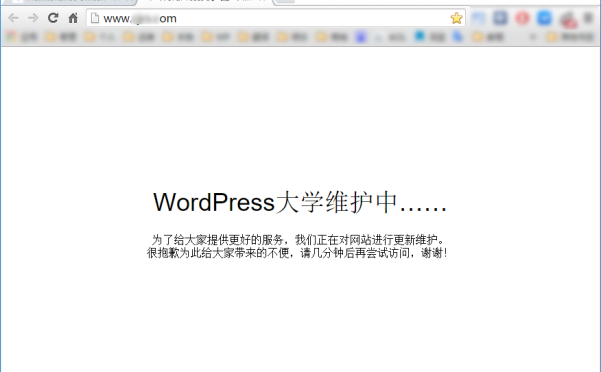Go forward with the browser forward arrow
The width and height of the screenshot is (601, 372).
point(33,18)
